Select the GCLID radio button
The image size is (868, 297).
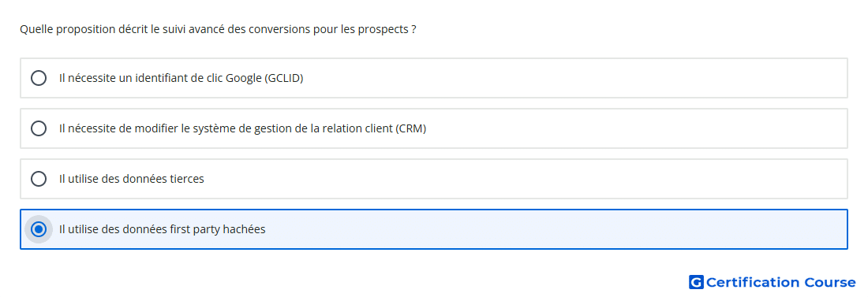39,78
